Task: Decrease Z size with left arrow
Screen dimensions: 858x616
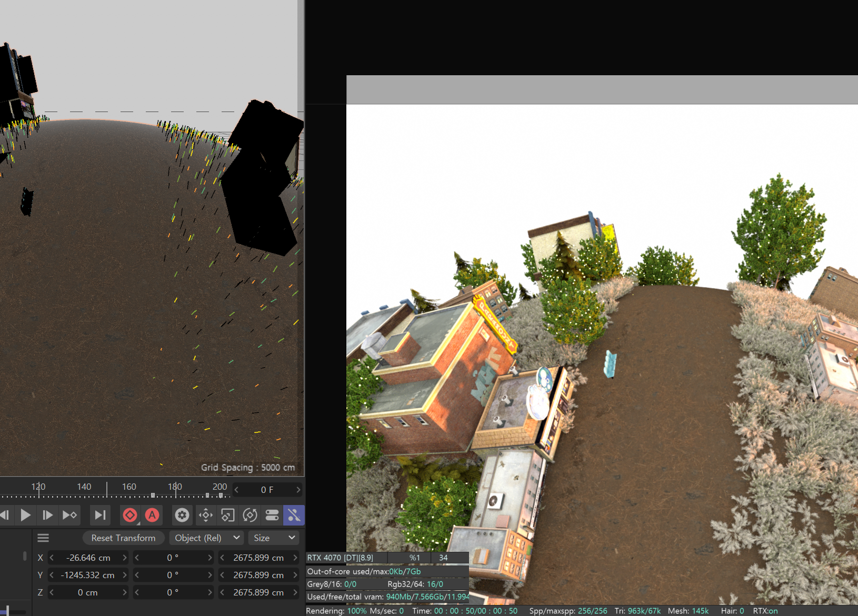Action: pos(222,592)
